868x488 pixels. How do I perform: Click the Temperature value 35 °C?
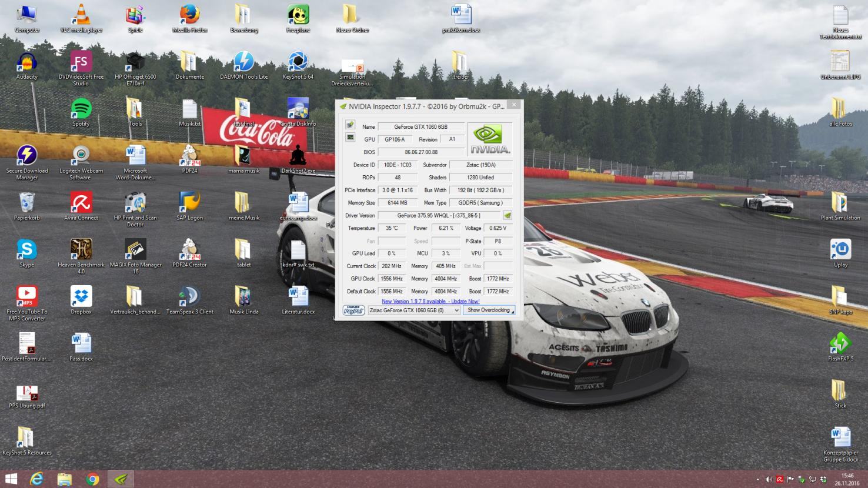[392, 228]
